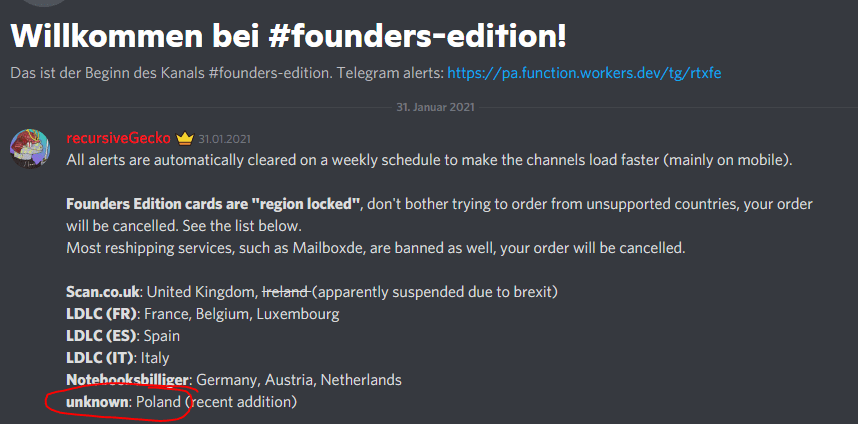Open the Telegram alerts workers.dev link
This screenshot has width=858, height=424.
583,73
